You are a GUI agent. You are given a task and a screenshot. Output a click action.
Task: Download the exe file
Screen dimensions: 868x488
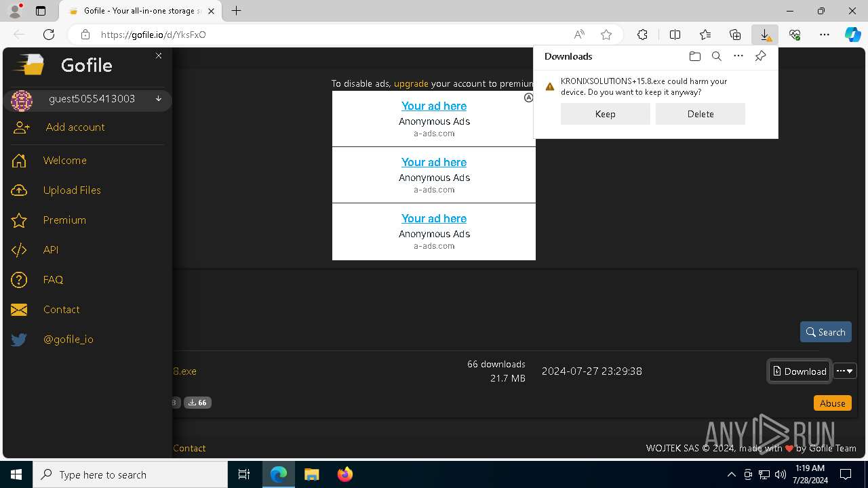(800, 371)
